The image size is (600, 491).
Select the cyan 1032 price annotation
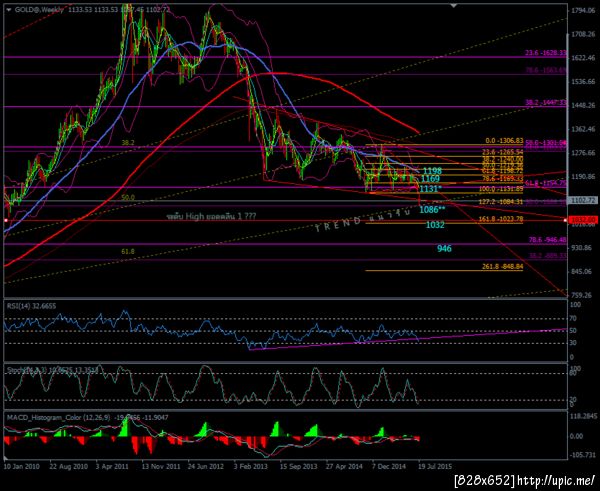[x=435, y=225]
